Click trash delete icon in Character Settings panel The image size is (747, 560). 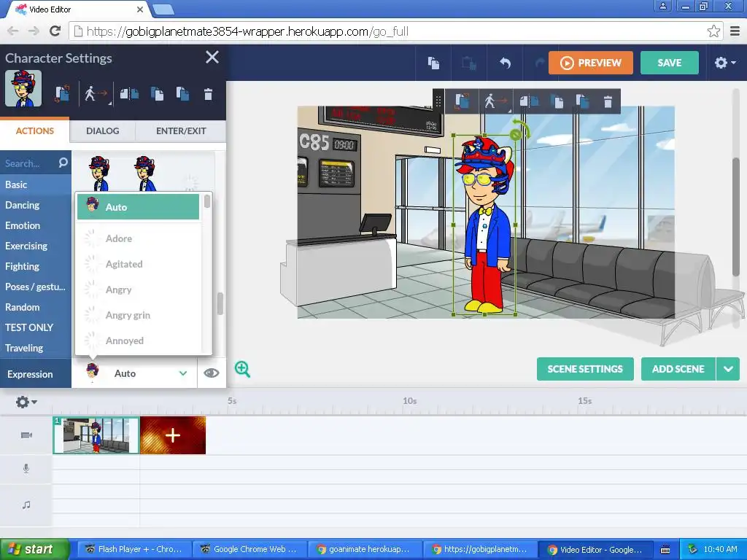(208, 94)
